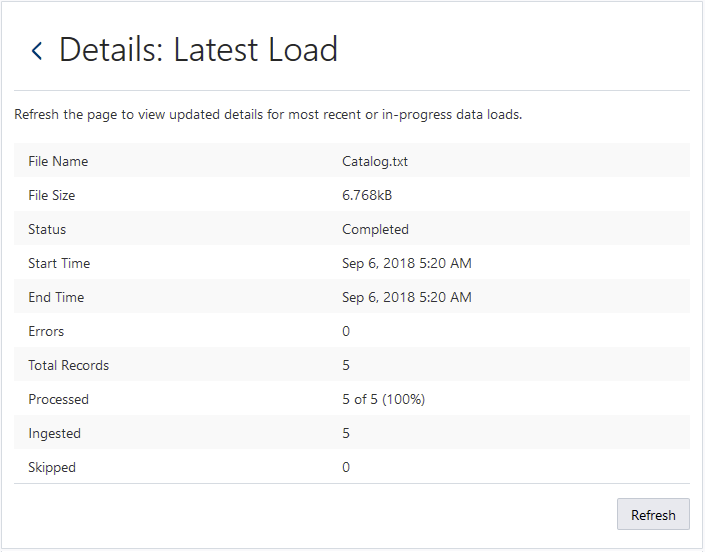The height and width of the screenshot is (552, 705).
Task: Click the Errors row label
Action: (46, 331)
